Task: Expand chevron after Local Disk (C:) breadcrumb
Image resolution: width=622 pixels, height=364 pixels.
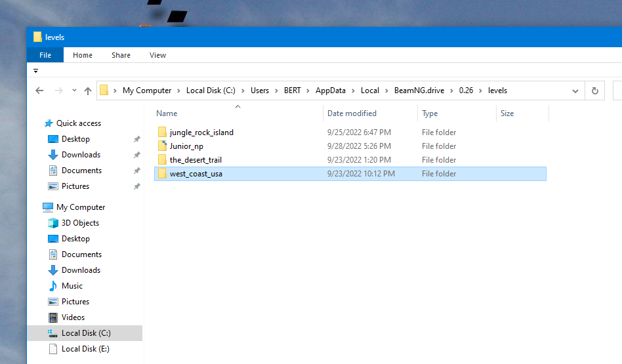Action: click(x=243, y=91)
